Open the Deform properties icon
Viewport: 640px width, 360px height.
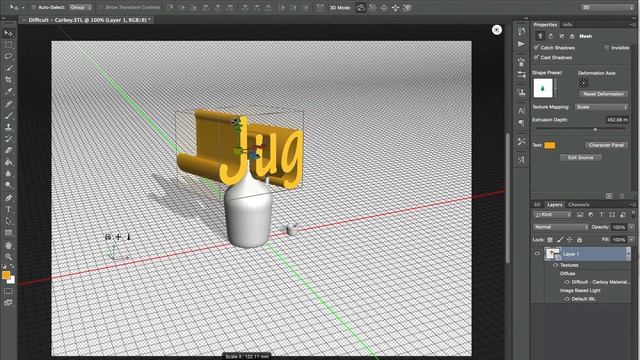[551, 36]
